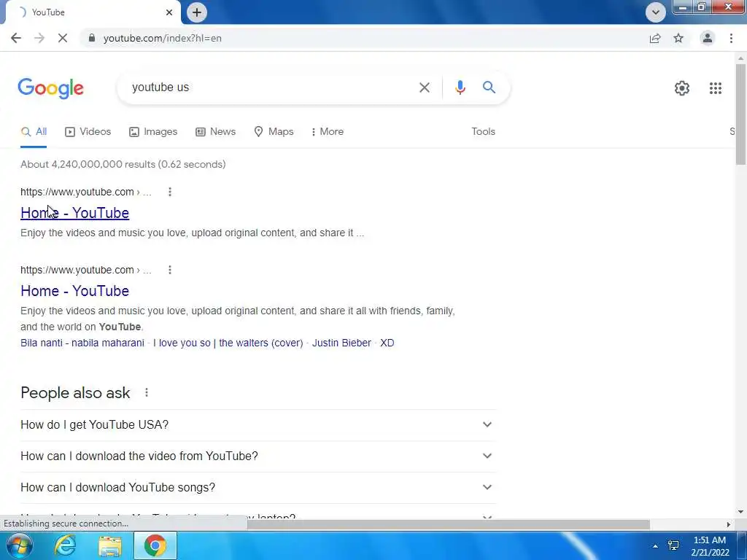Click the horizontal scroll right arrow

[729, 524]
